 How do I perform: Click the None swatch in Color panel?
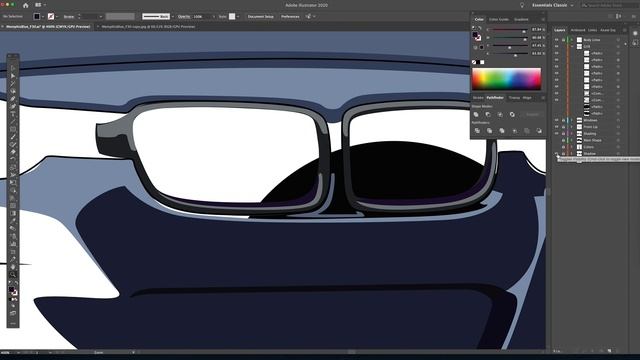(474, 62)
